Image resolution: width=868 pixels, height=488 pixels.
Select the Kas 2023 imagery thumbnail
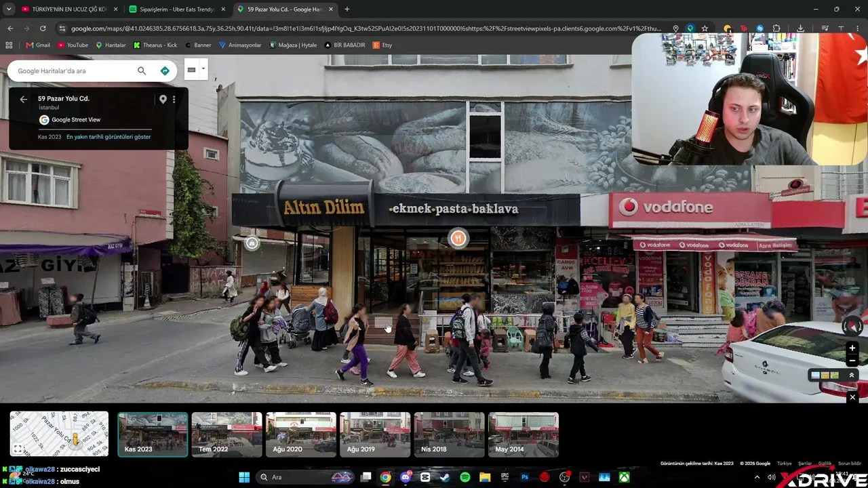tap(153, 434)
